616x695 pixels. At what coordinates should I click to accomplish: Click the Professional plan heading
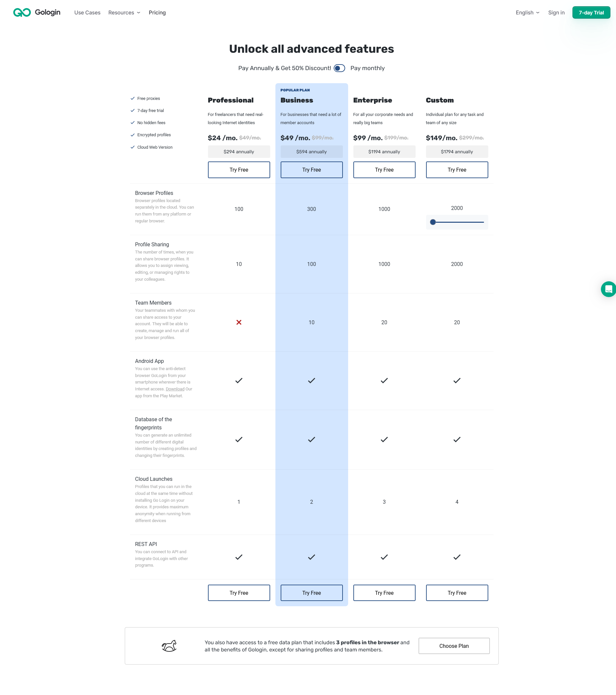pos(231,100)
